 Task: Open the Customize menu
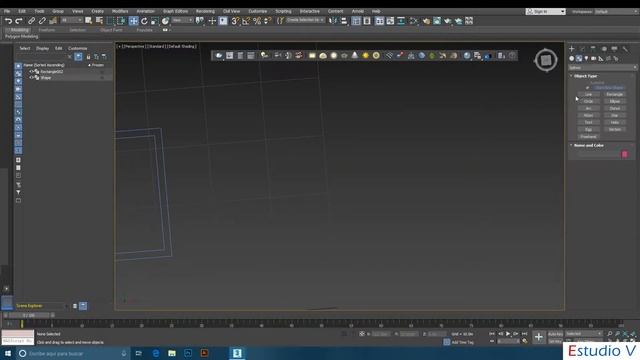click(258, 11)
